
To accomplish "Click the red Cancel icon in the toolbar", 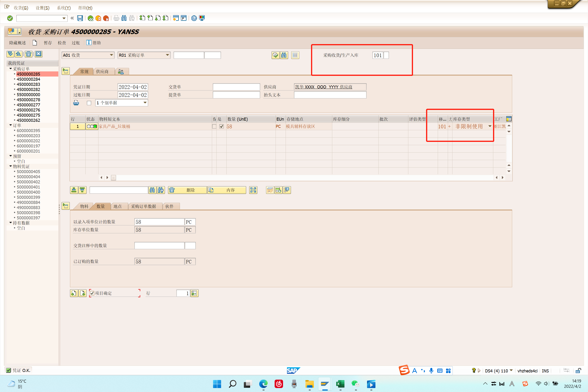I will coord(106,18).
